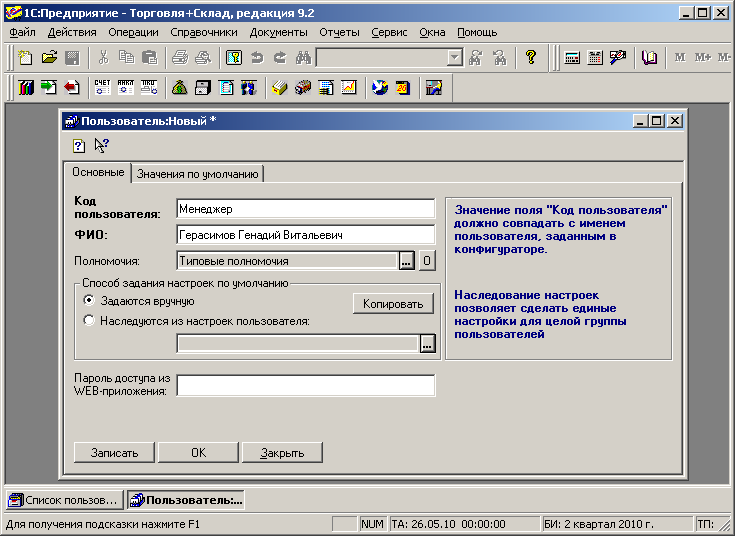Viewport: 735px width, 536px height.
Task: Click the Print icon
Action: 180,58
